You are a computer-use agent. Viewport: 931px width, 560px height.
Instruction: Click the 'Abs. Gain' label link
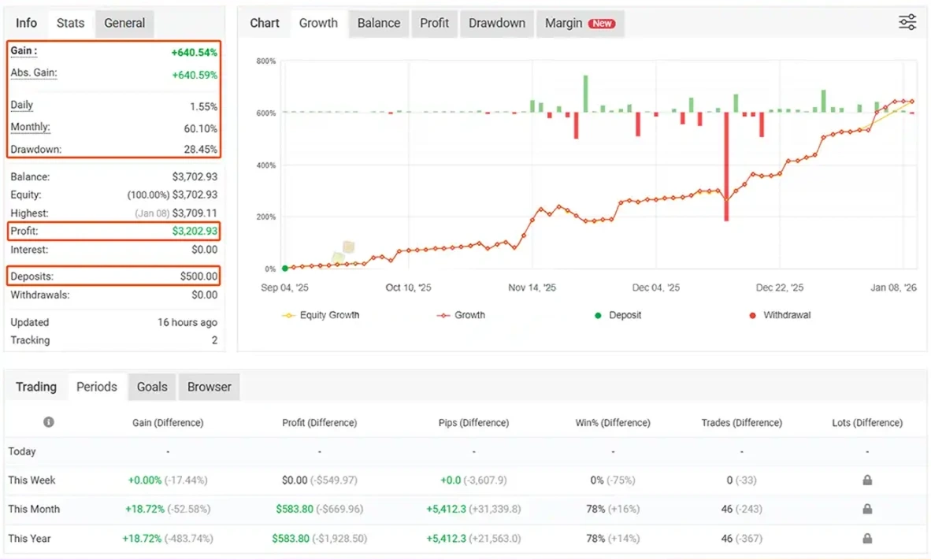point(34,73)
